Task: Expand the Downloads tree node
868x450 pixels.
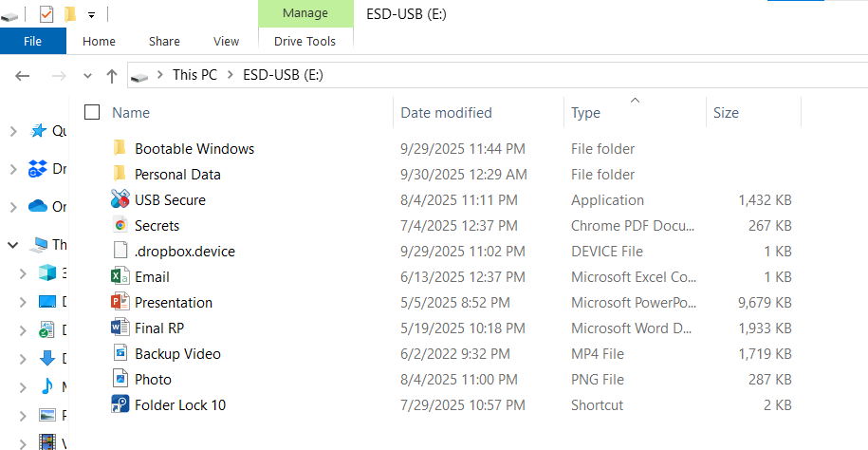Action: click(23, 359)
